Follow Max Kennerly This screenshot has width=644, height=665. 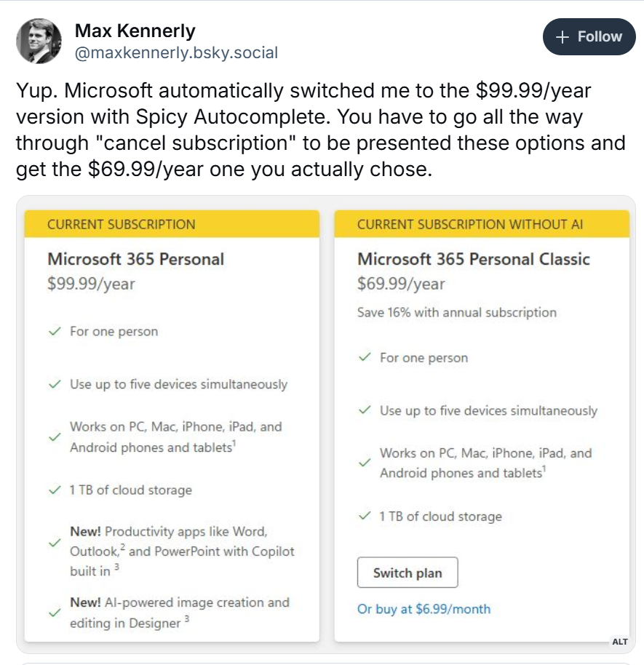click(589, 36)
